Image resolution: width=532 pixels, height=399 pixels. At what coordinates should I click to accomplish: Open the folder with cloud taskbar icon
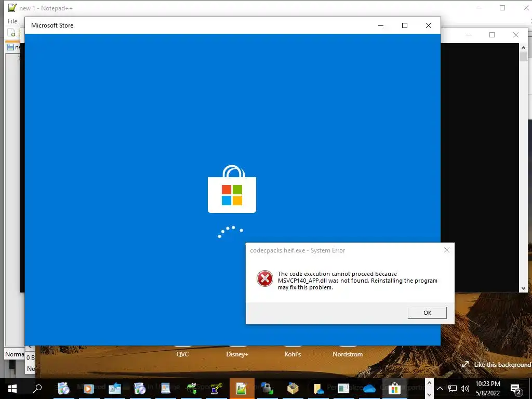318,389
